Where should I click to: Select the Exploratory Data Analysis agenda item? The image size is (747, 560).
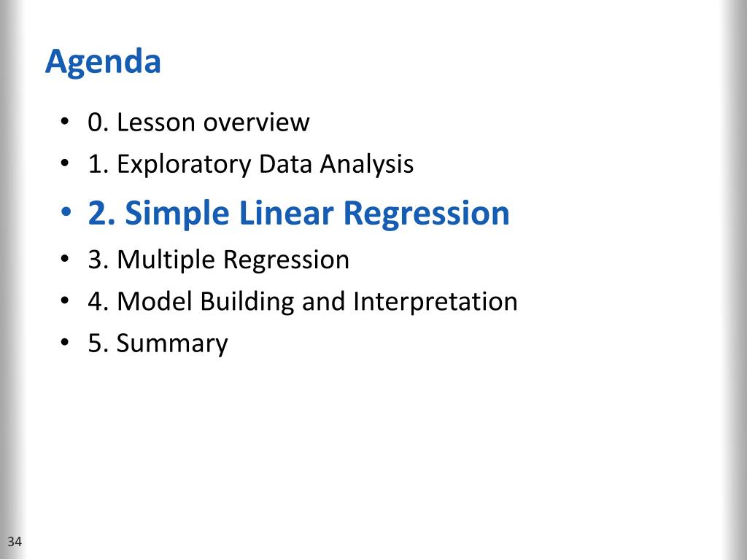click(x=251, y=166)
